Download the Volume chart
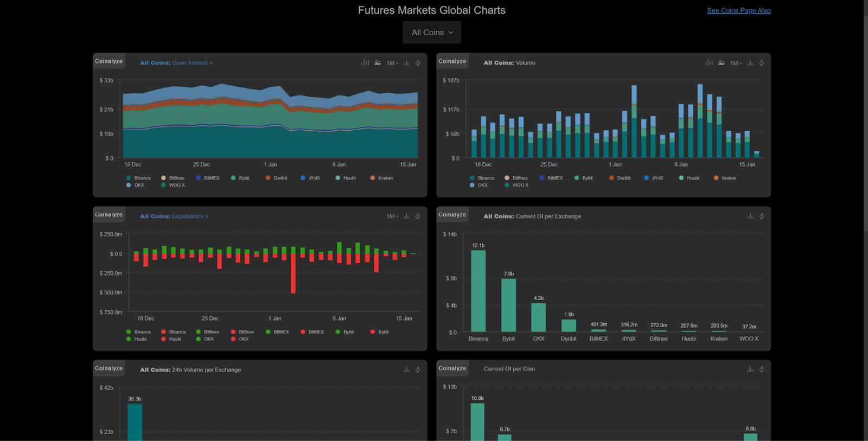 click(x=750, y=63)
